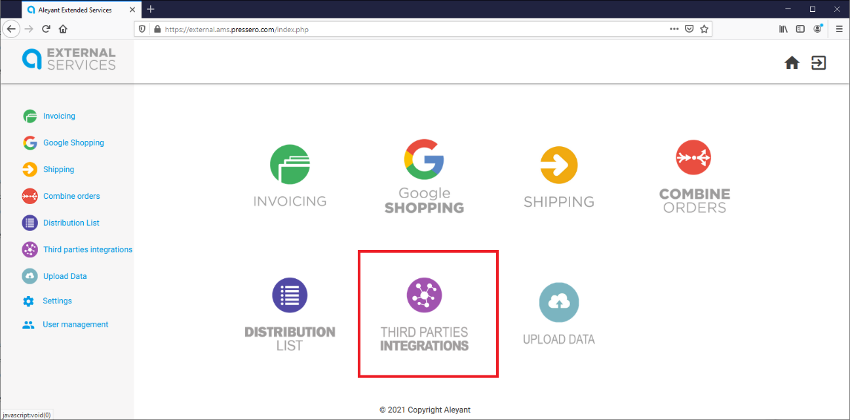The width and height of the screenshot is (850, 420).
Task: Click the sidebar User management people icon
Action: [28, 325]
